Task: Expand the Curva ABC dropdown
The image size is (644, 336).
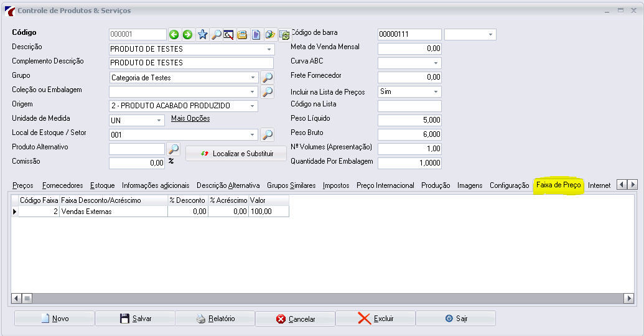Action: 436,63
